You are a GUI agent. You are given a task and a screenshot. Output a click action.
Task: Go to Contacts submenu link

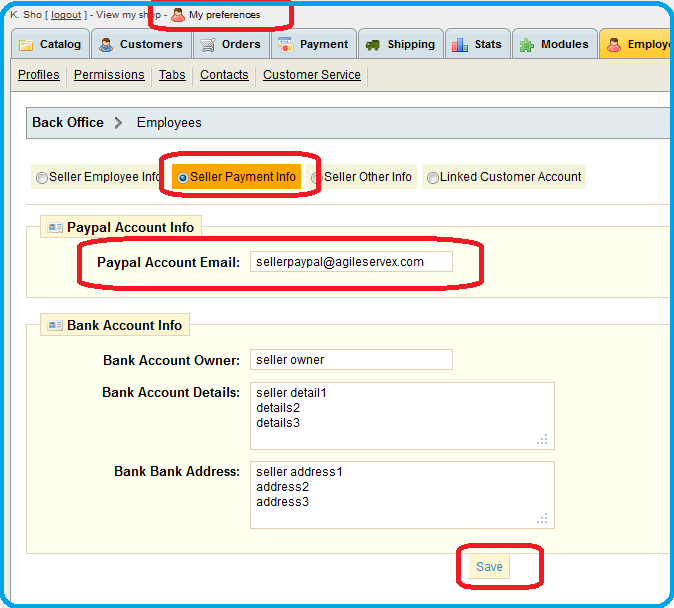[224, 75]
